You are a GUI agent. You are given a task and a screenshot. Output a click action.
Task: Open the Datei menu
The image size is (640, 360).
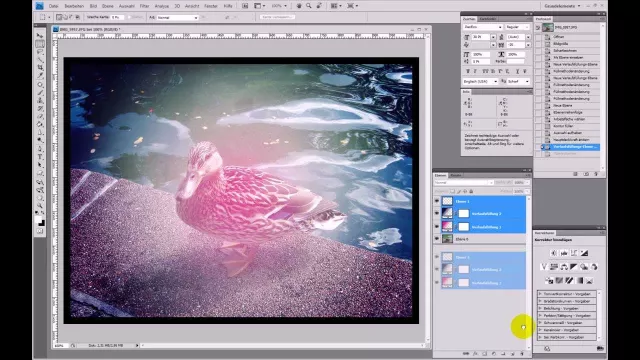53,6
